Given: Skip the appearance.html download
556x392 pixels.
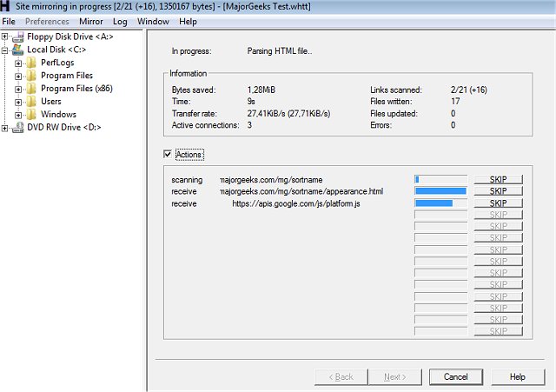Looking at the screenshot, I should [x=498, y=191].
